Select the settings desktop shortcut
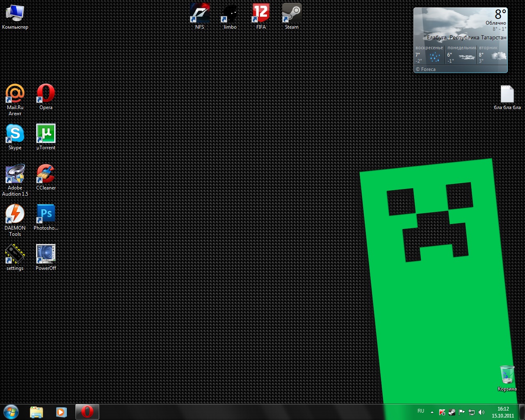 coord(15,258)
